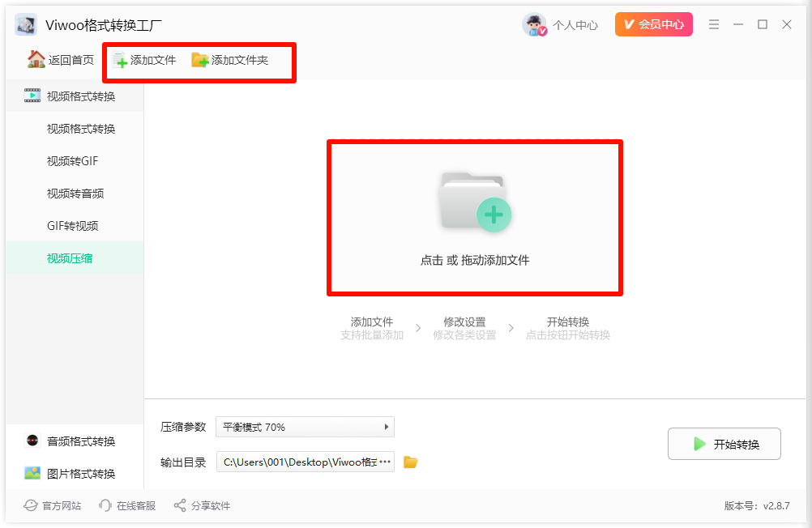812x528 pixels.
Task: Click the 修改设置 step label
Action: coord(464,321)
